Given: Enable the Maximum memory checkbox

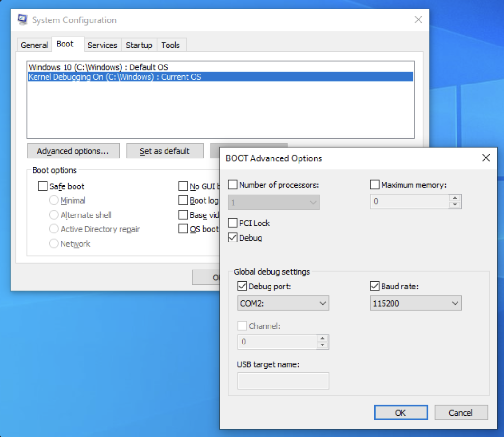Looking at the screenshot, I should coord(374,185).
